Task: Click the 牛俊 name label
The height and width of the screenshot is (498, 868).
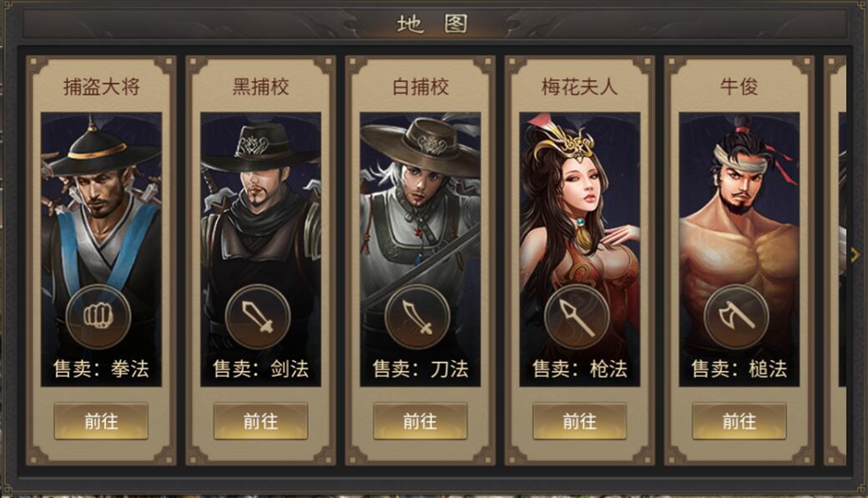Action: 739,87
